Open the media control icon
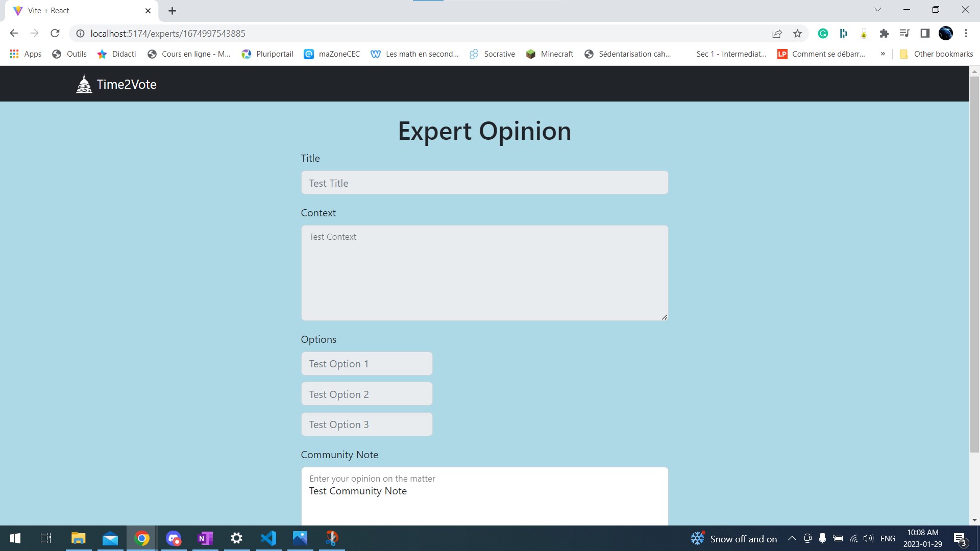 click(x=904, y=34)
